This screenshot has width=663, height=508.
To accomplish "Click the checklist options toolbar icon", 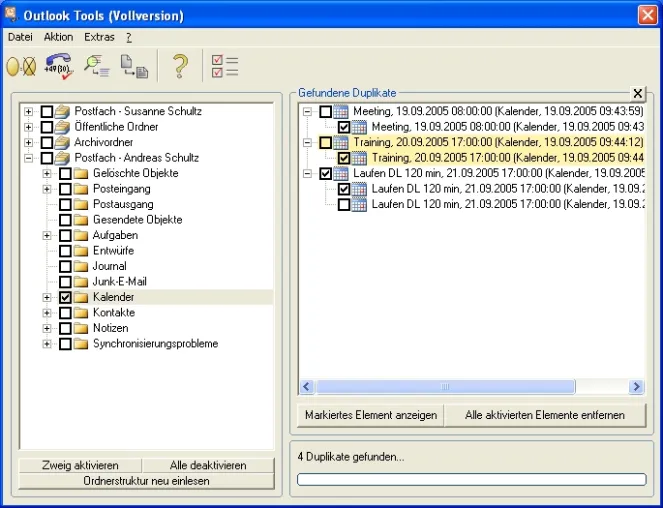I will [x=225, y=66].
